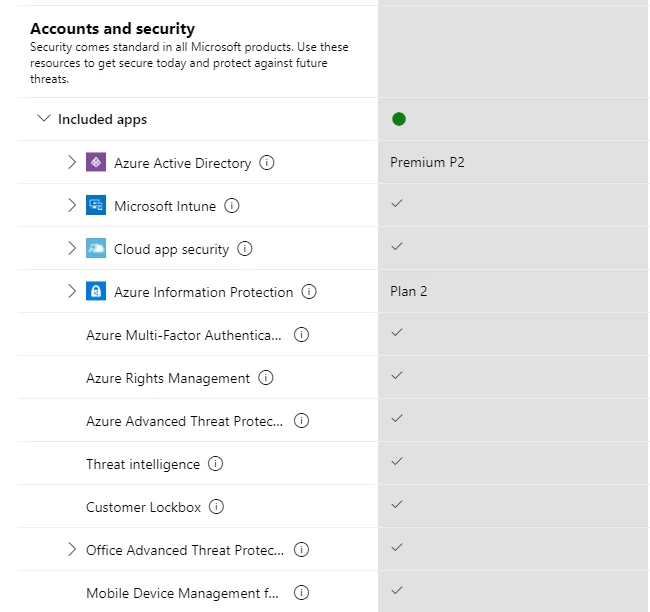
Task: Select the Cloud app security label
Action: pos(171,250)
